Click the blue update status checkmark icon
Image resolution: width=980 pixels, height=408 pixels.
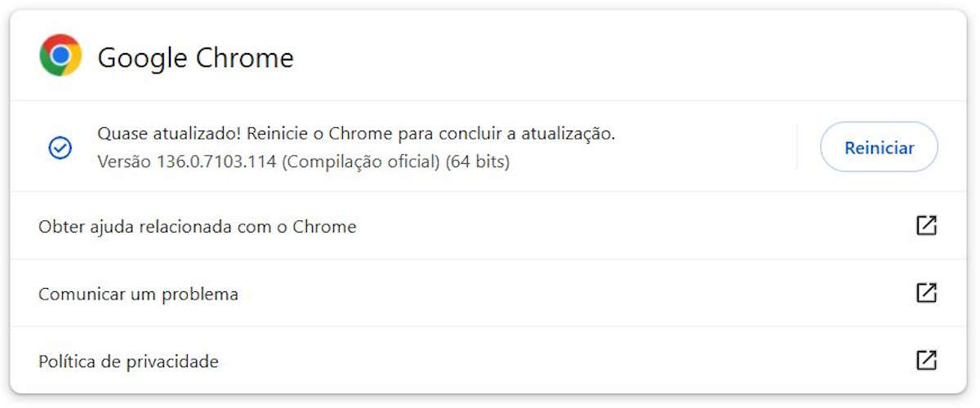pyautogui.click(x=60, y=147)
